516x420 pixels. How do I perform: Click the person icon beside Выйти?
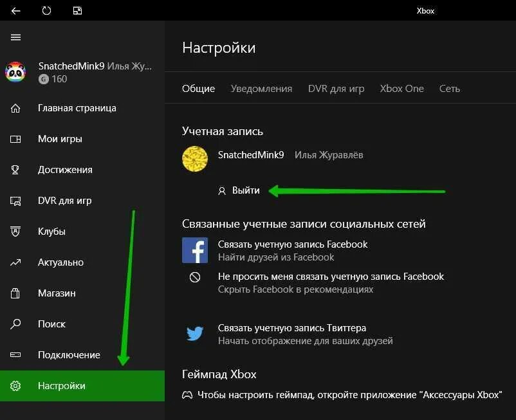[x=222, y=191]
